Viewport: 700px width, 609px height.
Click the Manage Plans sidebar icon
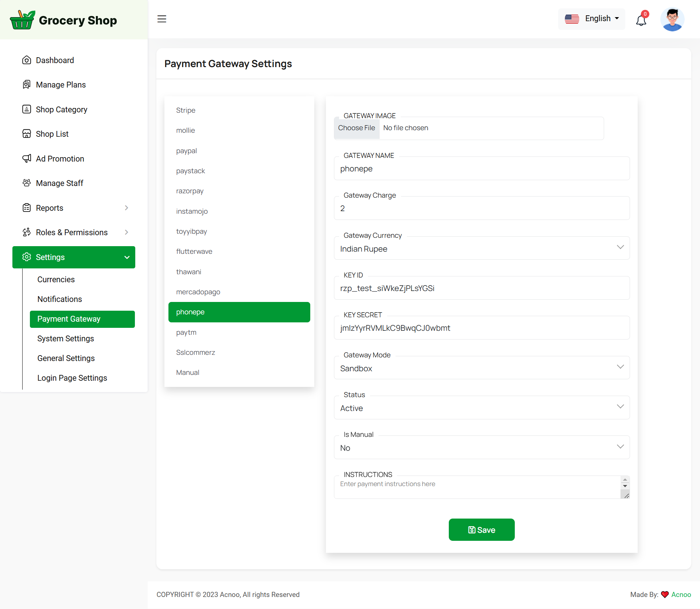[x=27, y=85]
